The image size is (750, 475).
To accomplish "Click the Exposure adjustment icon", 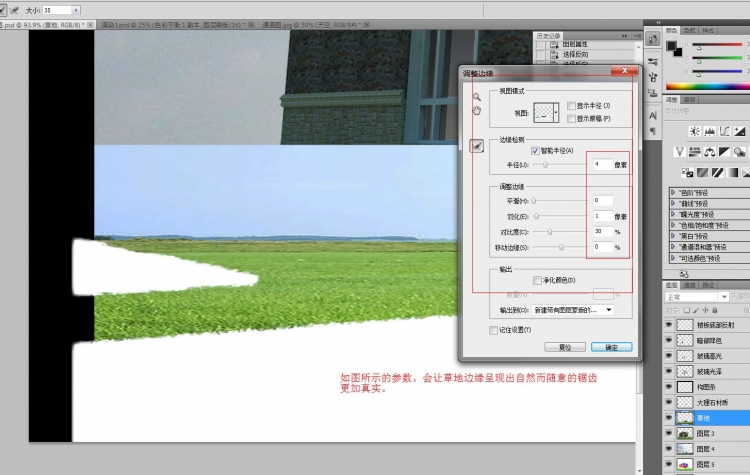I will (739, 131).
